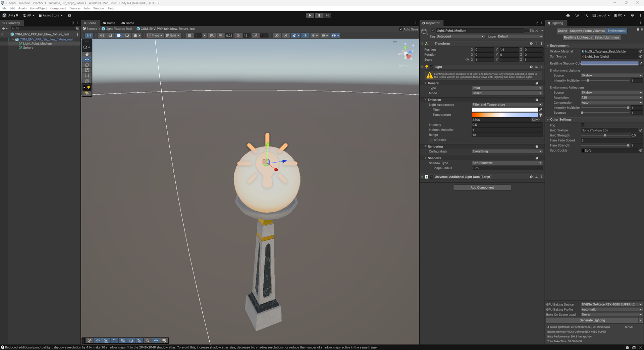Open the Layout dropdown button
This screenshot has height=350, width=644.
click(x=601, y=15)
